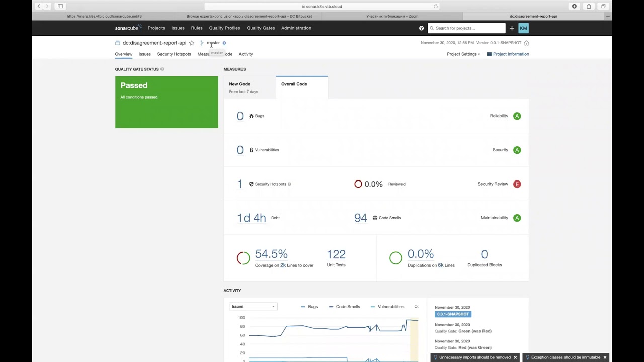Click the Reliability A rating badge
The width and height of the screenshot is (644, 362).
[517, 116]
